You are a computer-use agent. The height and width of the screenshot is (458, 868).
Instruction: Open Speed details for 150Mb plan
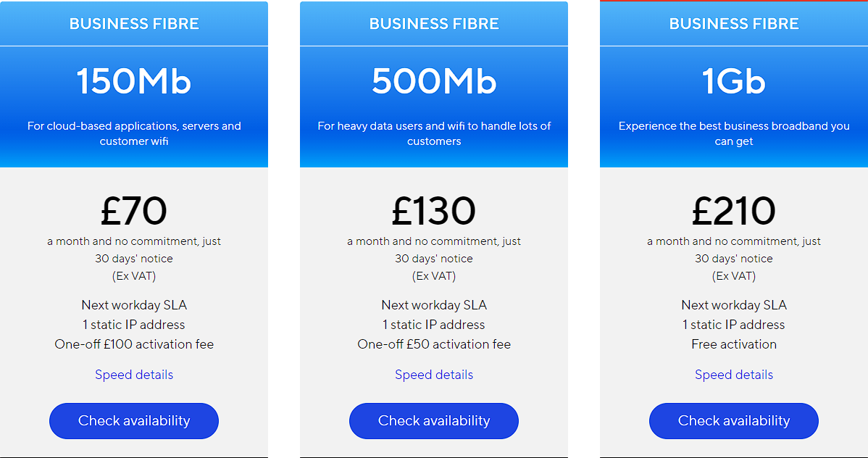point(134,375)
